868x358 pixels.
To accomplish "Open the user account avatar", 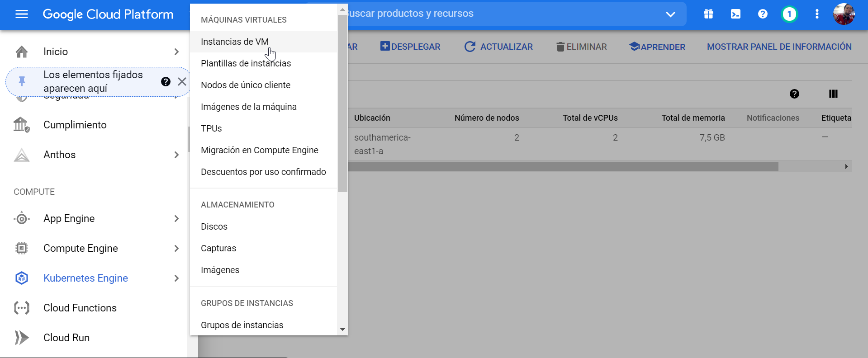I will pyautogui.click(x=844, y=14).
